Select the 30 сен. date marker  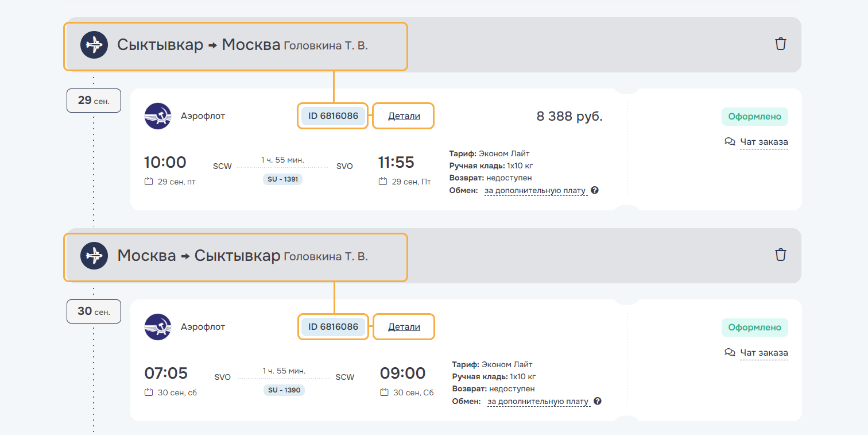coord(94,311)
